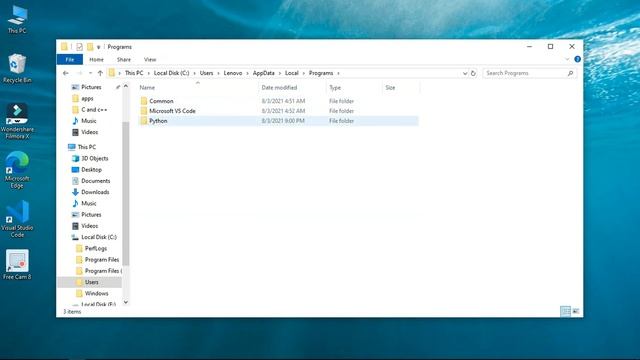Open the Share ribbon tab
Viewport: 640px width, 360px height.
(124, 60)
